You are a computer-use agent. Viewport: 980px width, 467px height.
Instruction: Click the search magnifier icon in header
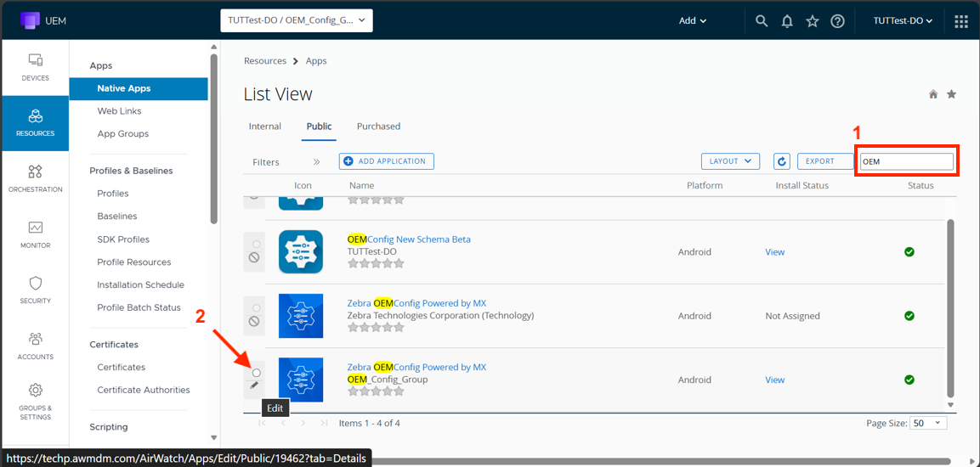tap(762, 21)
